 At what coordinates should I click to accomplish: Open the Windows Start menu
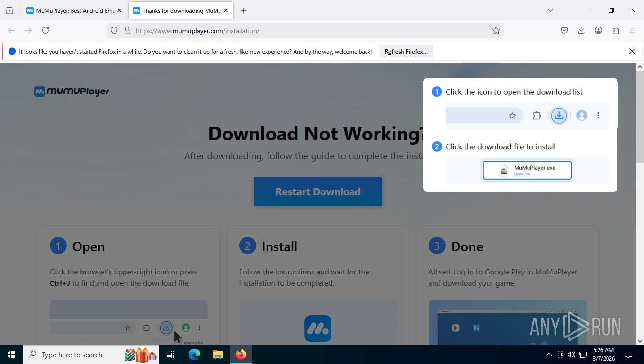[x=11, y=355]
